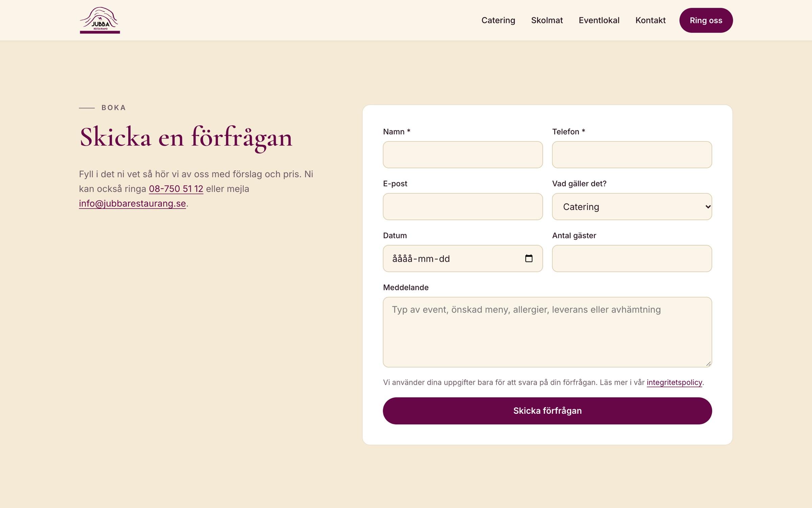
Task: Click the BOKA section label
Action: tap(114, 108)
